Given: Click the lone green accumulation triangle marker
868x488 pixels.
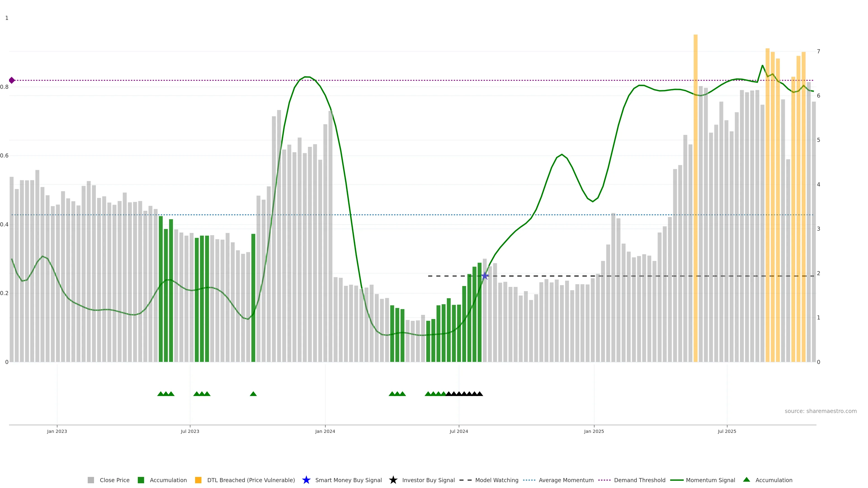Looking at the screenshot, I should [253, 394].
